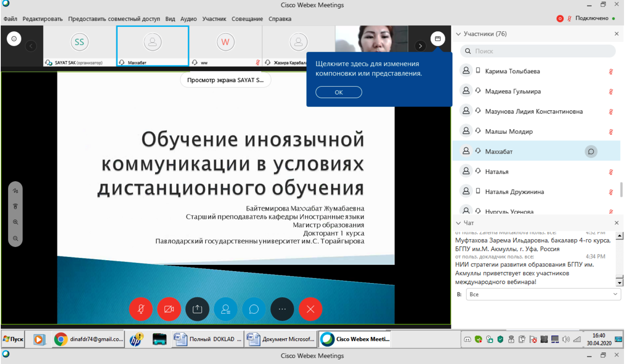The height and width of the screenshot is (364, 631).
Task: Toggle the annotation tool on left toolbar
Action: tap(16, 191)
